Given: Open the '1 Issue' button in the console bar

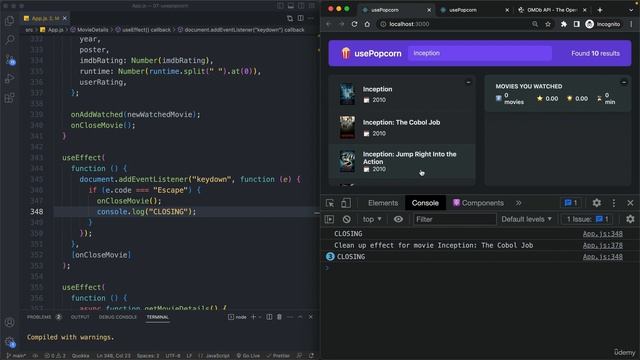Looking at the screenshot, I should click(x=587, y=219).
